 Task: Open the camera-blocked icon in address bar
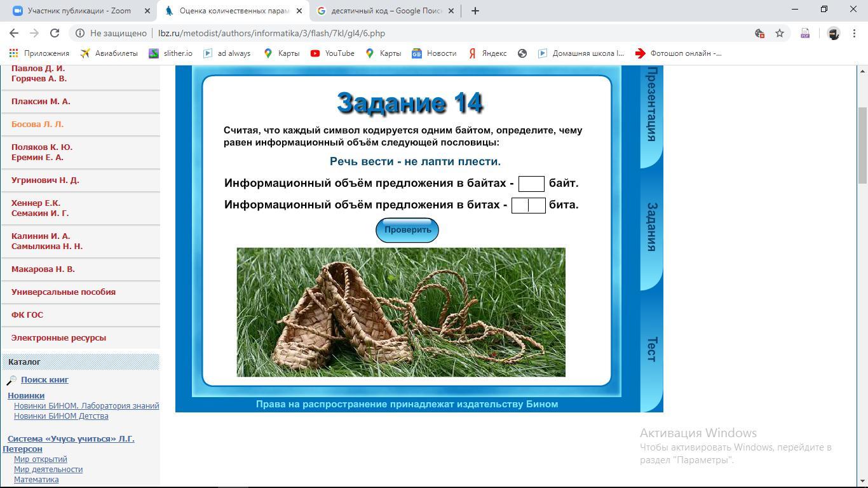click(x=759, y=33)
